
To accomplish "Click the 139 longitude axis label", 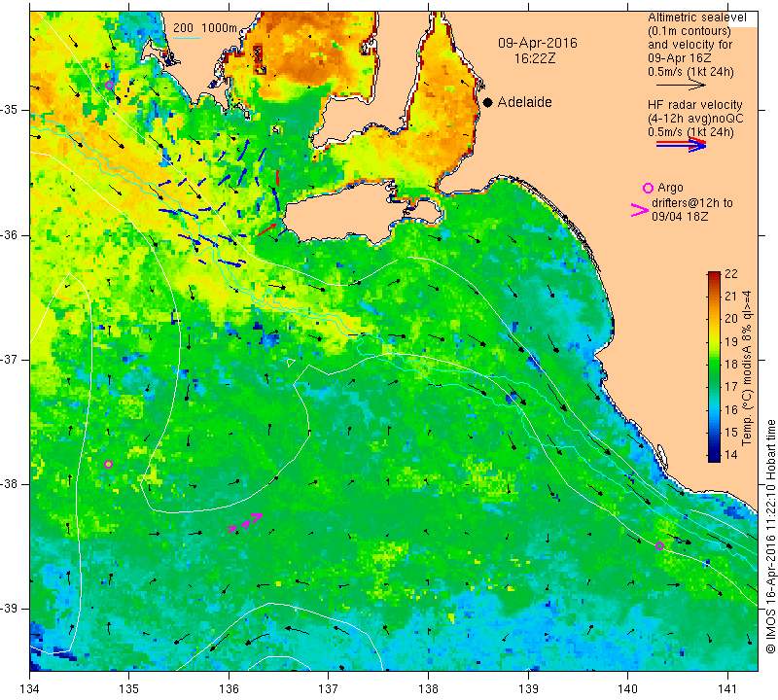I will [528, 688].
